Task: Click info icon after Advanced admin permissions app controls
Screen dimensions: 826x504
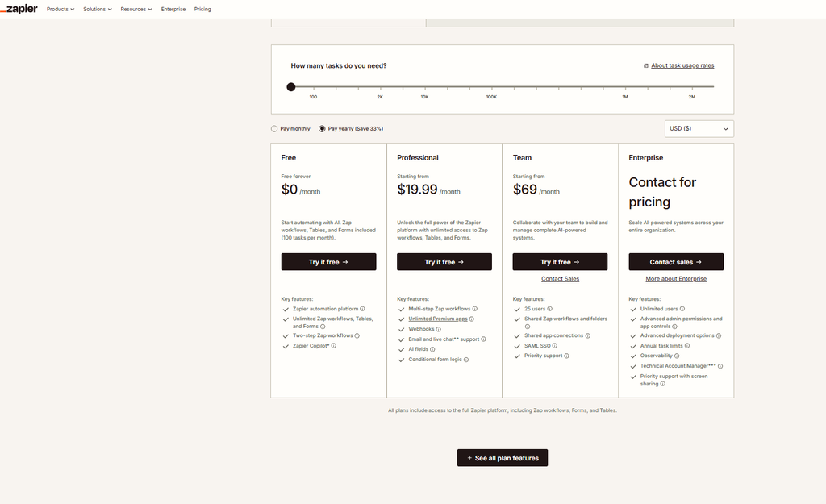Action: click(675, 327)
